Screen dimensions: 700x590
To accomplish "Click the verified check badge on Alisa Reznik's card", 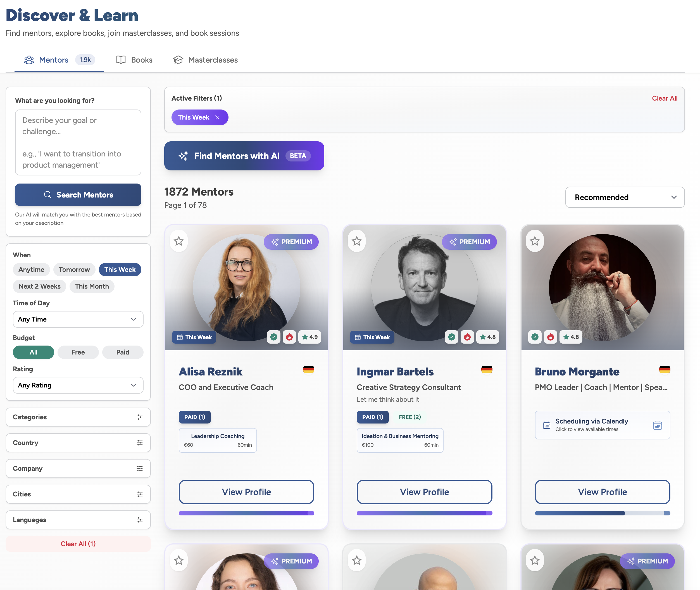I will 273,337.
